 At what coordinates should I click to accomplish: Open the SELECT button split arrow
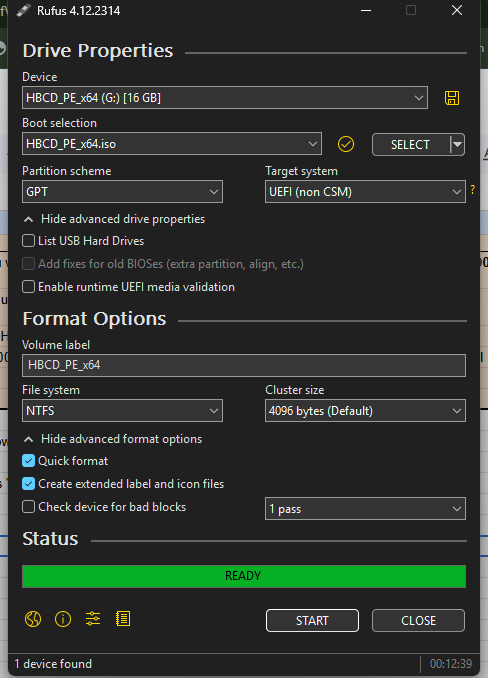[x=457, y=144]
